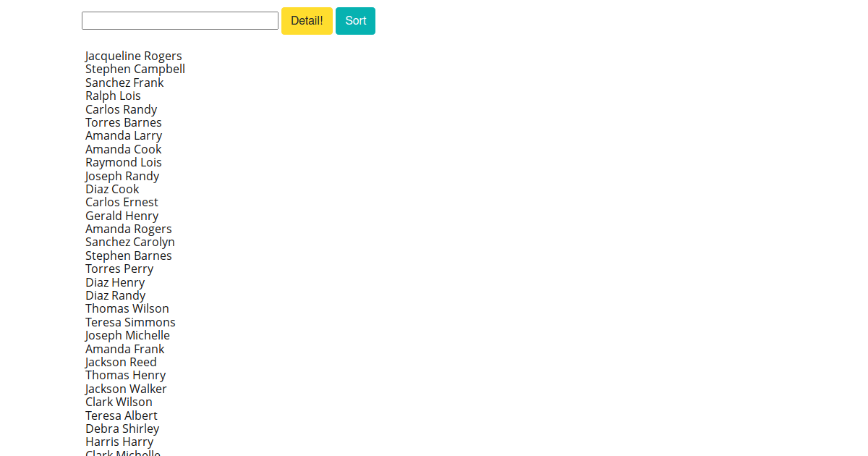868x456 pixels.
Task: Click the Diaz Henry entry
Action: click(115, 282)
